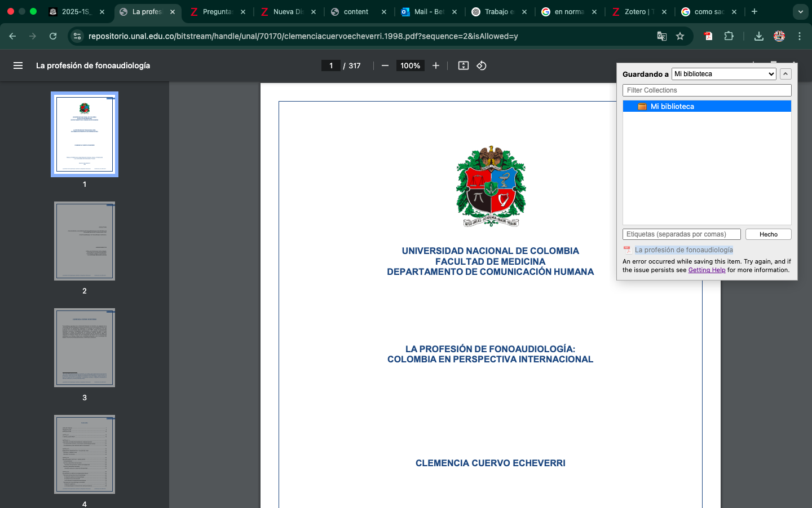
Task: Click the URL address bar
Action: (367, 36)
